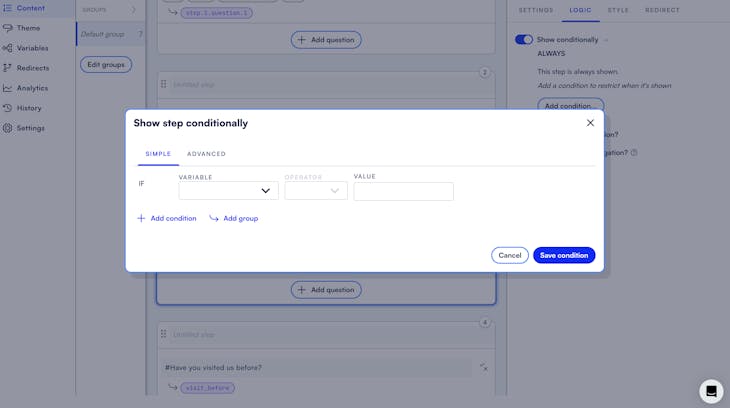Image resolution: width=730 pixels, height=408 pixels.
Task: Open the Logic tab
Action: (x=580, y=10)
